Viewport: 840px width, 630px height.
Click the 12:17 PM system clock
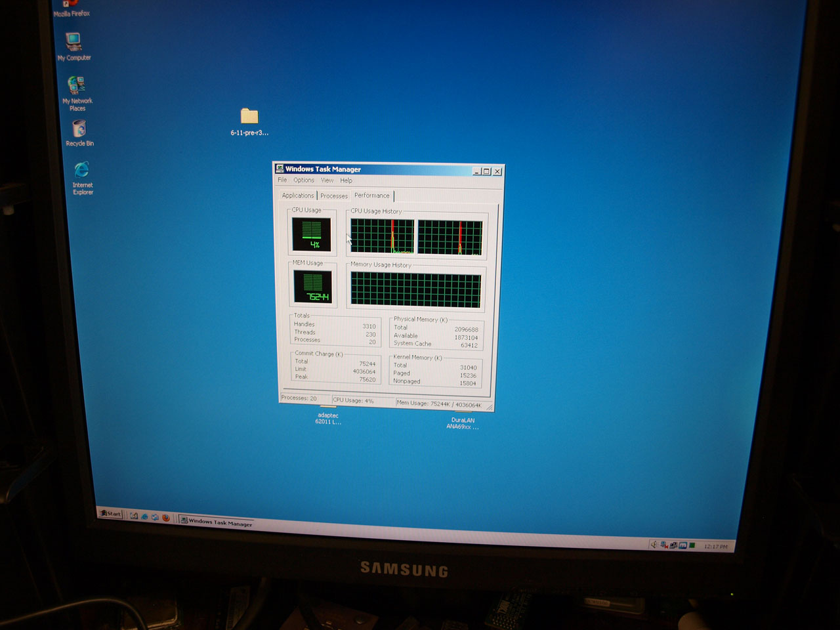pos(715,547)
